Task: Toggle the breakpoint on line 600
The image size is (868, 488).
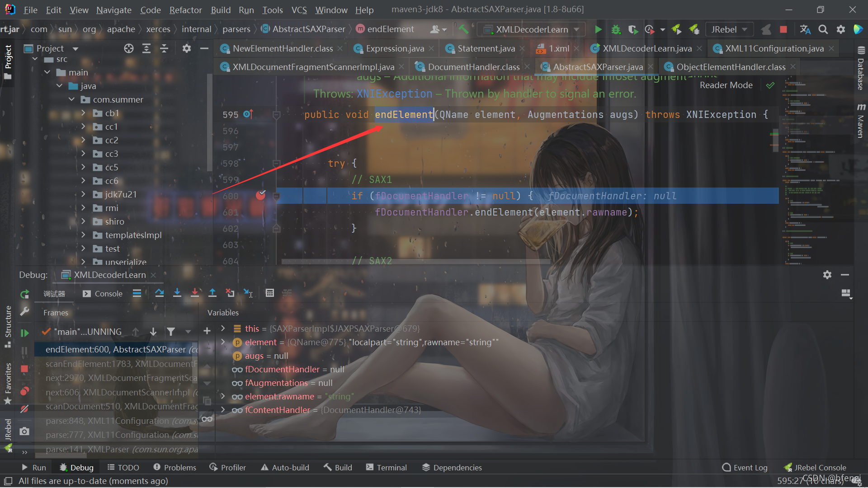Action: (x=261, y=196)
